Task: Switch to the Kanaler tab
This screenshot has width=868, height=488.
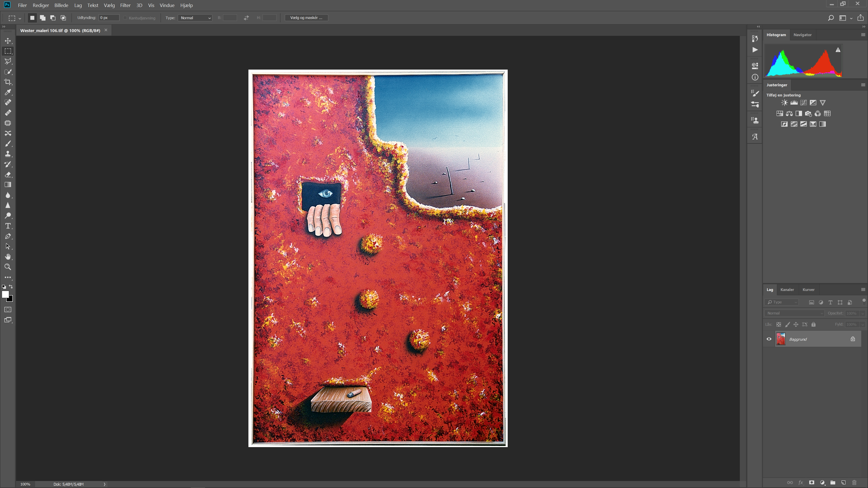Action: tap(787, 290)
